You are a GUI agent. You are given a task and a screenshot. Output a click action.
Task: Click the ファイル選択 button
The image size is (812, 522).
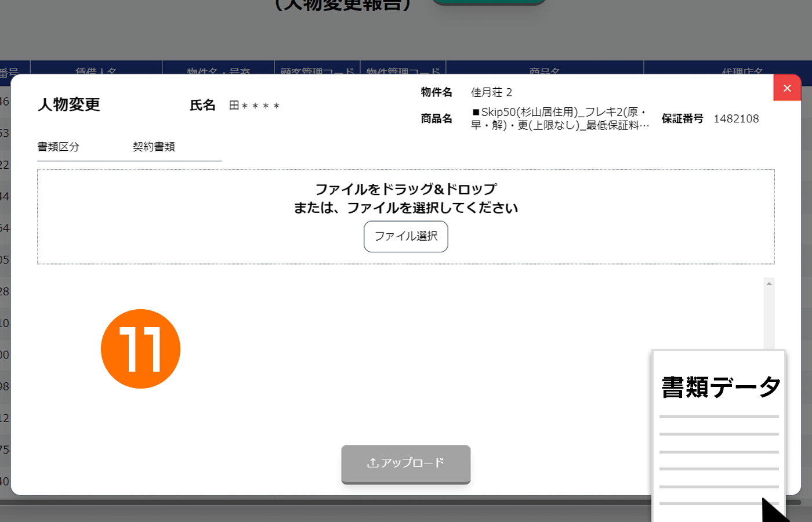405,237
